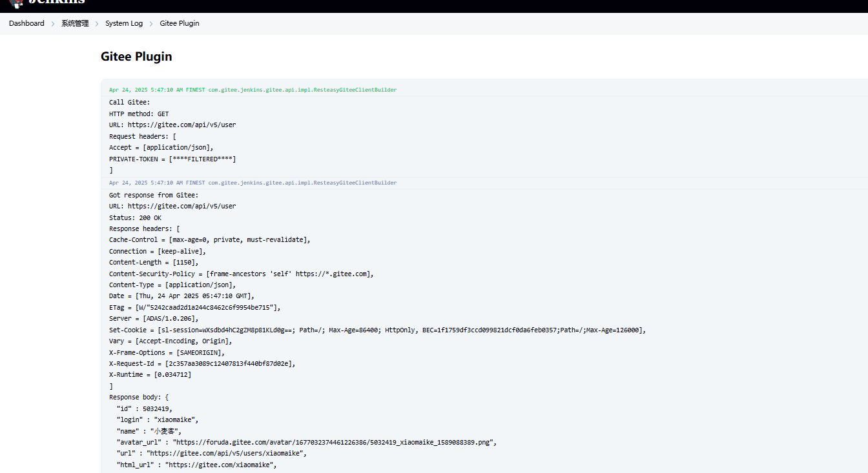This screenshot has height=473, width=868.
Task: Click the 'Request headers: [' line
Action: (x=143, y=136)
